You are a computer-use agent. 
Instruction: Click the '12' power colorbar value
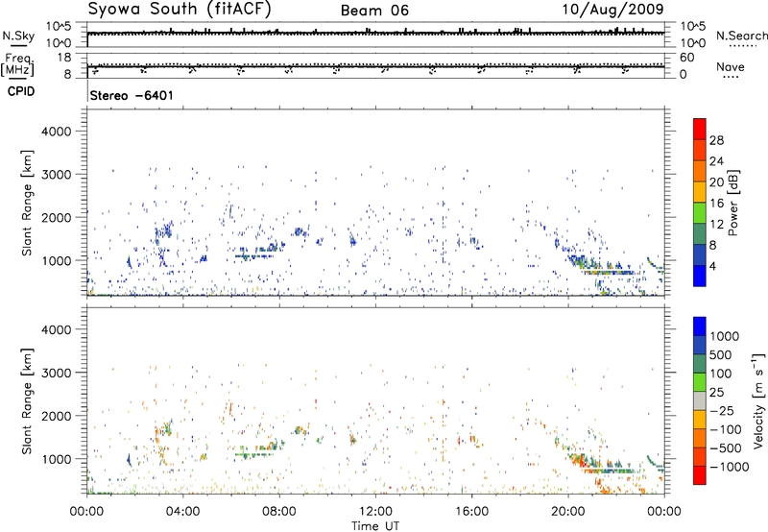point(716,225)
